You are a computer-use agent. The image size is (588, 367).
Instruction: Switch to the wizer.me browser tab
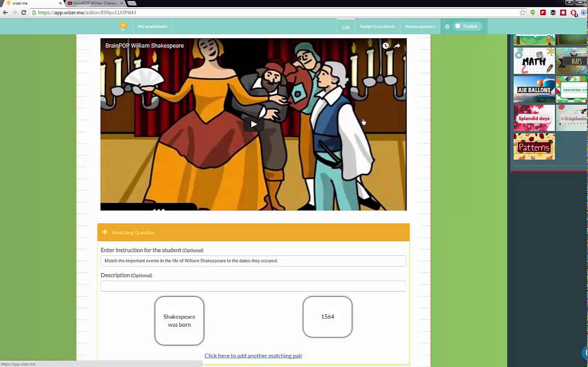32,3
